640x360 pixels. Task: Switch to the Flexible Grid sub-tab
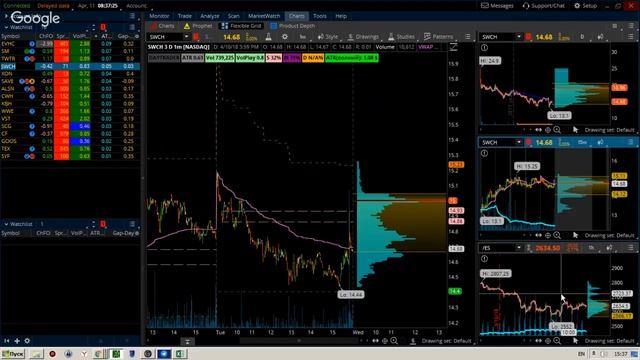241,26
